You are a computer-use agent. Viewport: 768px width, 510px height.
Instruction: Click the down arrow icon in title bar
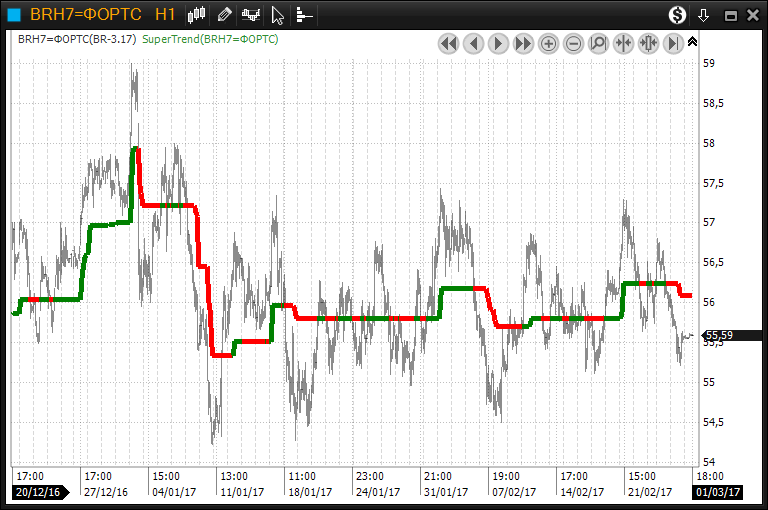pos(704,15)
